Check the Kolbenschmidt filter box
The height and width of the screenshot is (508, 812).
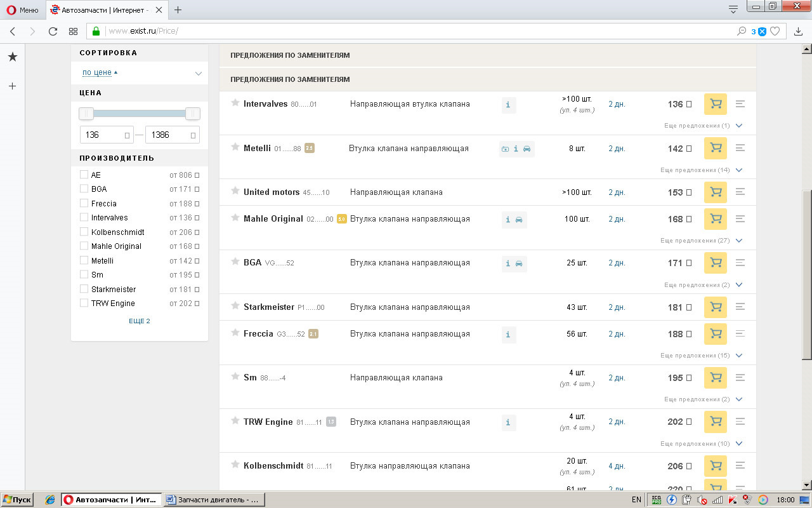click(x=84, y=232)
